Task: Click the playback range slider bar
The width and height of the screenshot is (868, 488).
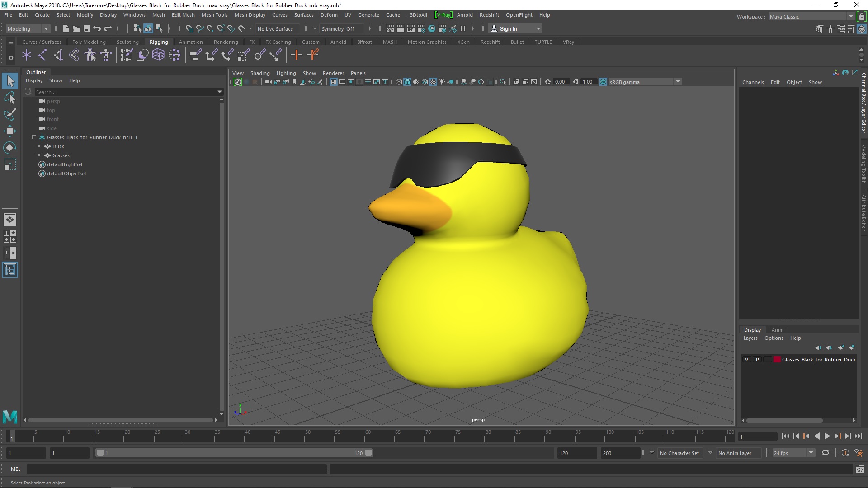Action: point(234,453)
